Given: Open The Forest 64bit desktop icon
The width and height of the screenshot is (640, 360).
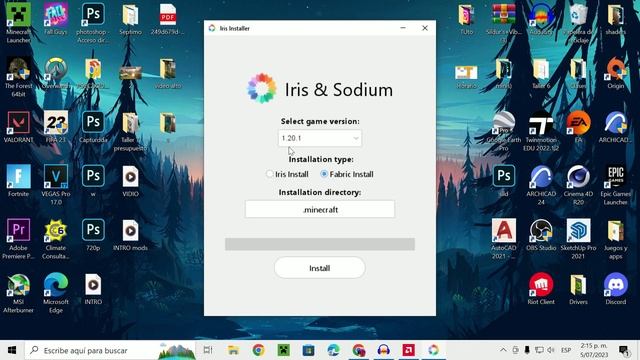Looking at the screenshot, I should pos(18,77).
